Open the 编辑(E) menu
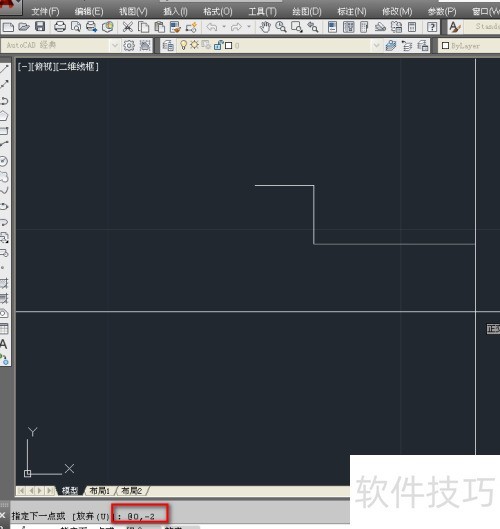 click(89, 12)
